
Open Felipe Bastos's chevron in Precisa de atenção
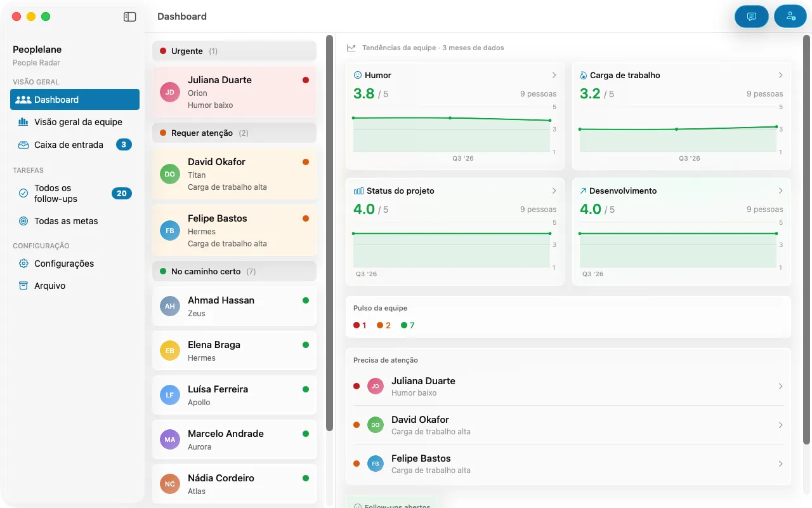coord(780,464)
